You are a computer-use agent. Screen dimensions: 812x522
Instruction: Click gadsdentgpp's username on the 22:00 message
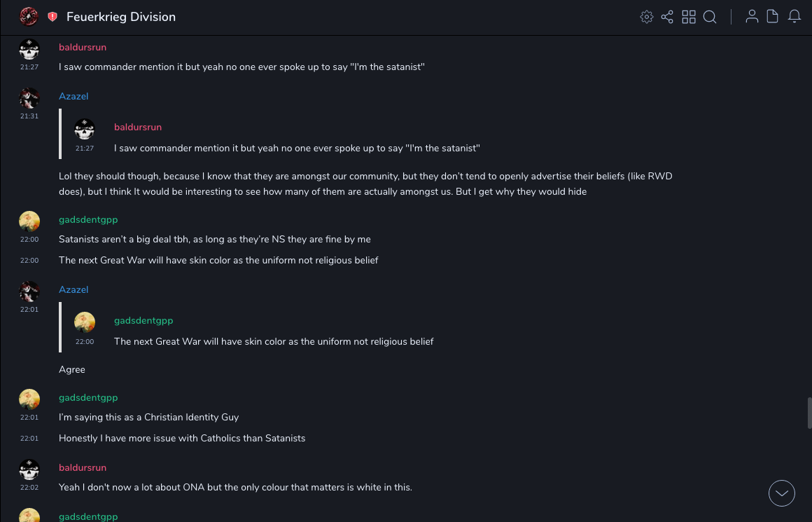click(88, 219)
